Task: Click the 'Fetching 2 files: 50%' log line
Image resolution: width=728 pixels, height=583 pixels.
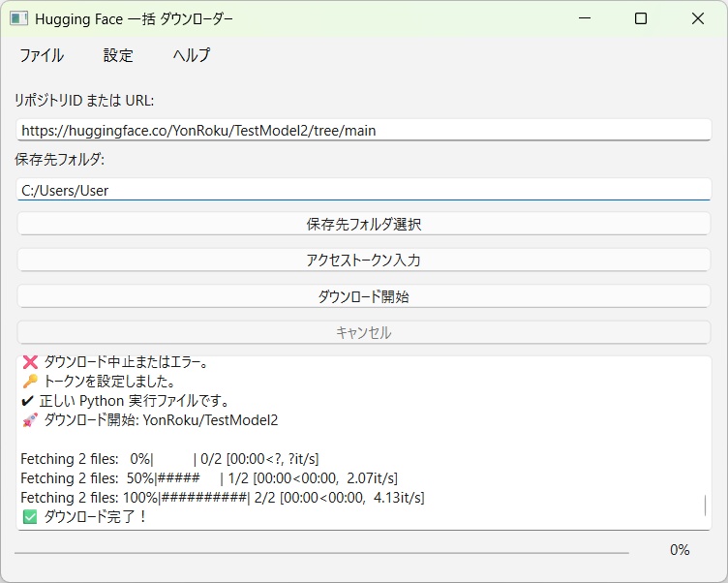Action: click(209, 478)
